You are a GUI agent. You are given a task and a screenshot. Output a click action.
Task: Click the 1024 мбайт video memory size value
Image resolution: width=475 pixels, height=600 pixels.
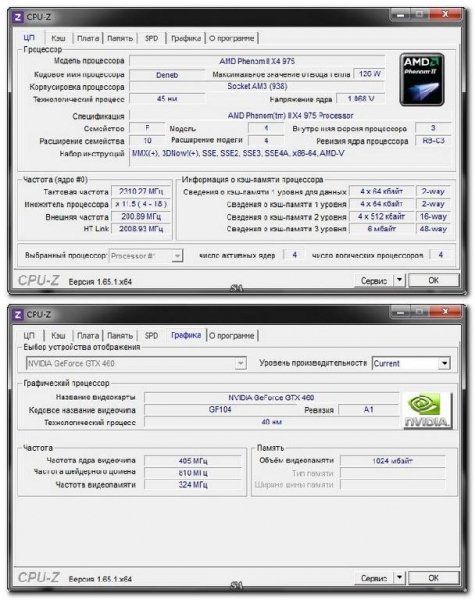coord(393,461)
